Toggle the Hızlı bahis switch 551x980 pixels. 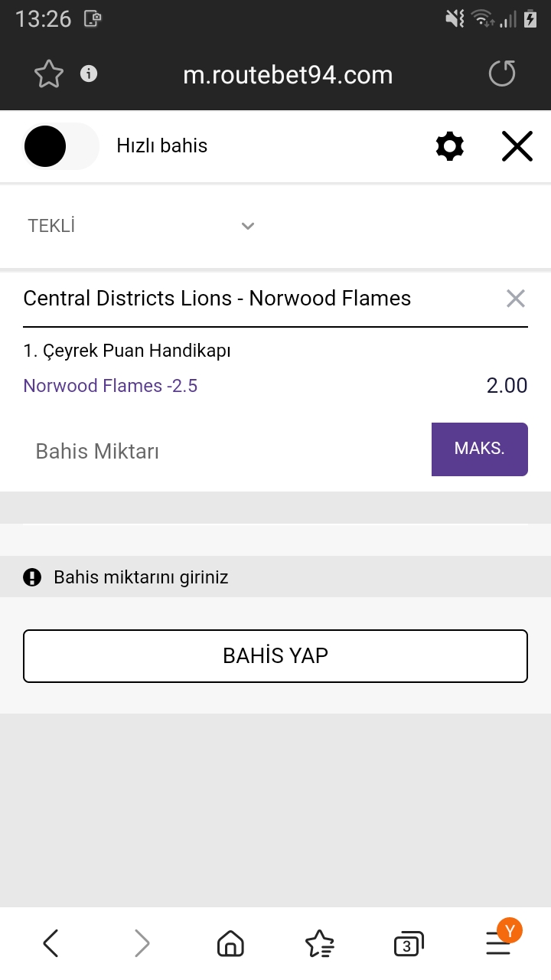point(61,146)
